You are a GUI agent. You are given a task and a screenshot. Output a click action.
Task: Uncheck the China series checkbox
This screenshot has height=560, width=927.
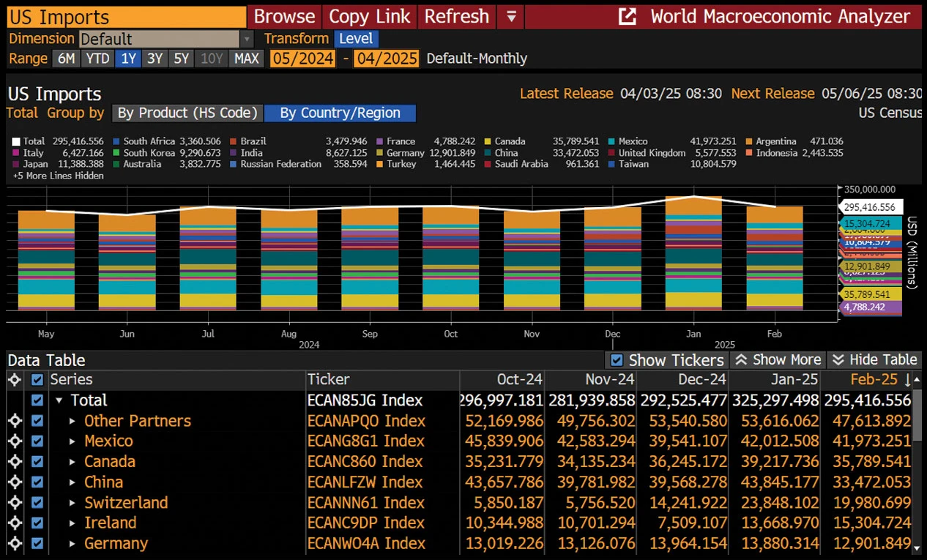tap(37, 482)
